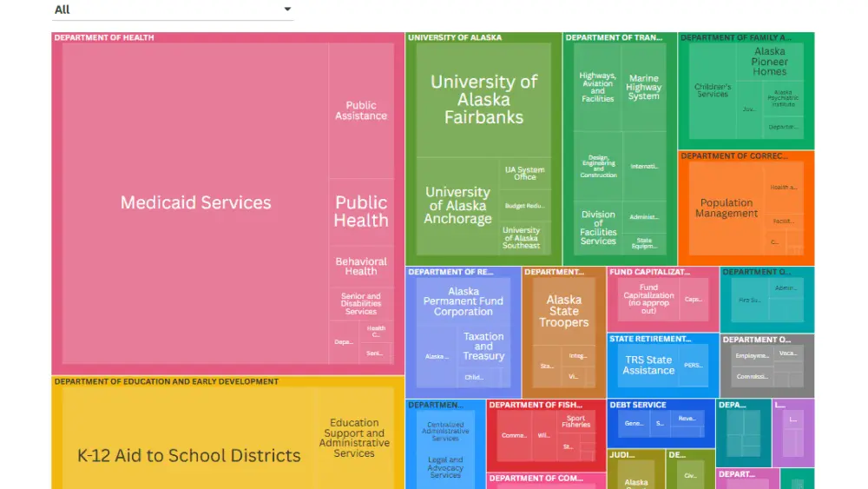Select Highways, Aviation and Facilities tile
Viewport: 868px width, 489px height.
click(597, 88)
